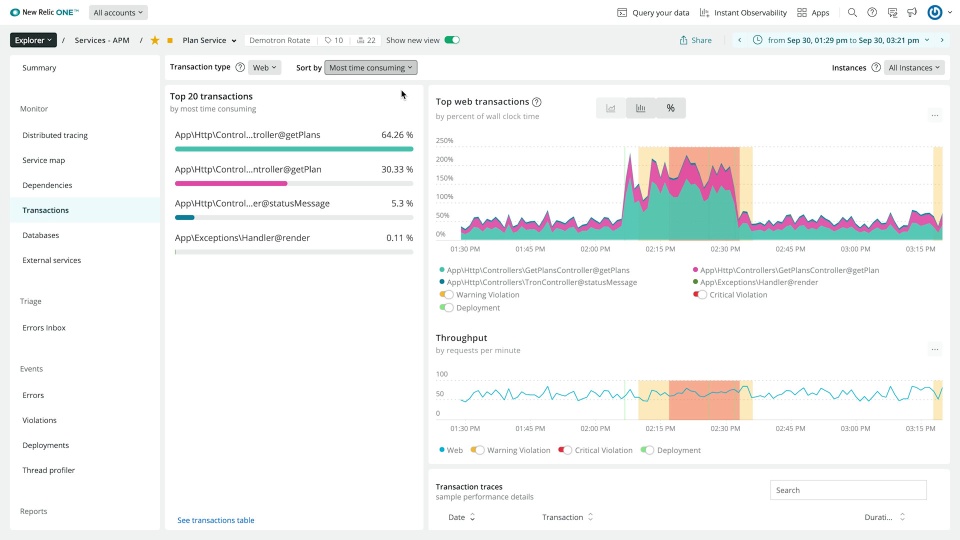This screenshot has height=540, width=960.
Task: Open Summary in sidebar
Action: click(x=39, y=68)
